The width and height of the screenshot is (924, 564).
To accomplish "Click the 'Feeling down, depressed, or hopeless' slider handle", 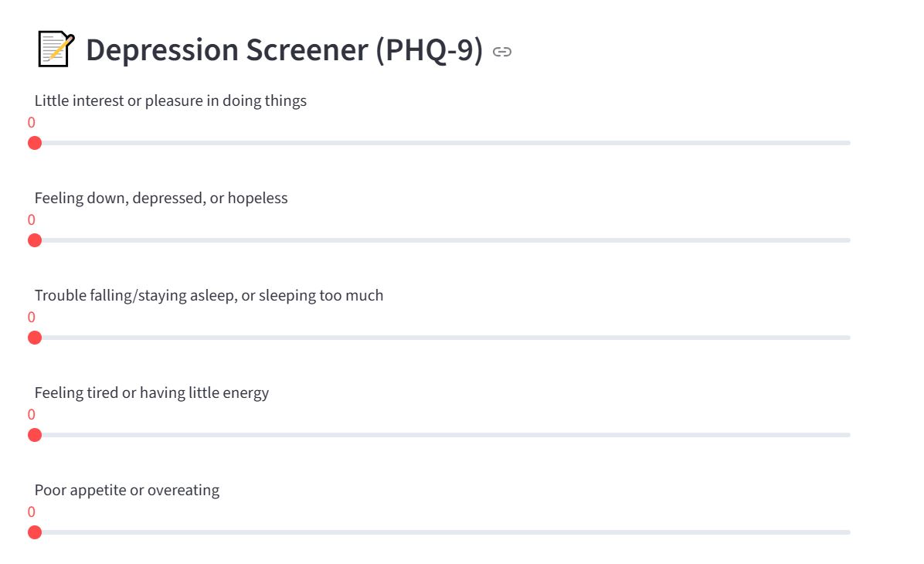I will pyautogui.click(x=35, y=240).
